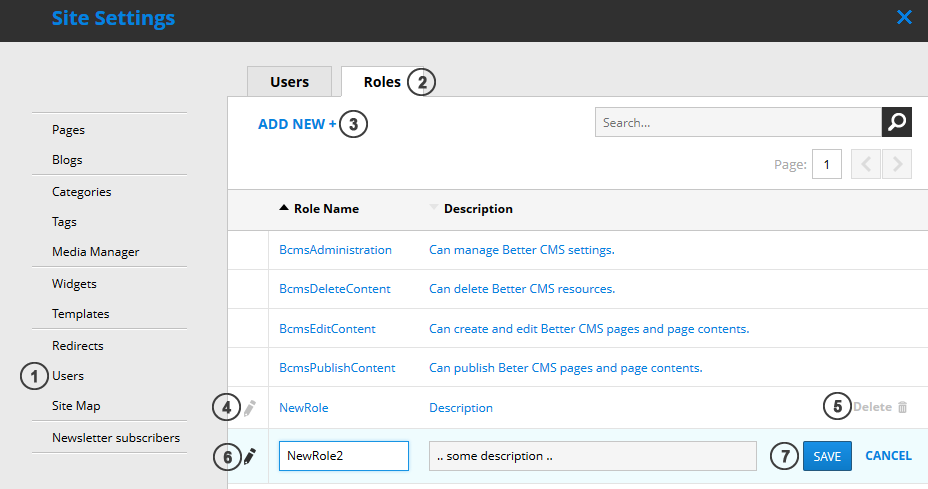Switch to the Users tab

(x=289, y=82)
